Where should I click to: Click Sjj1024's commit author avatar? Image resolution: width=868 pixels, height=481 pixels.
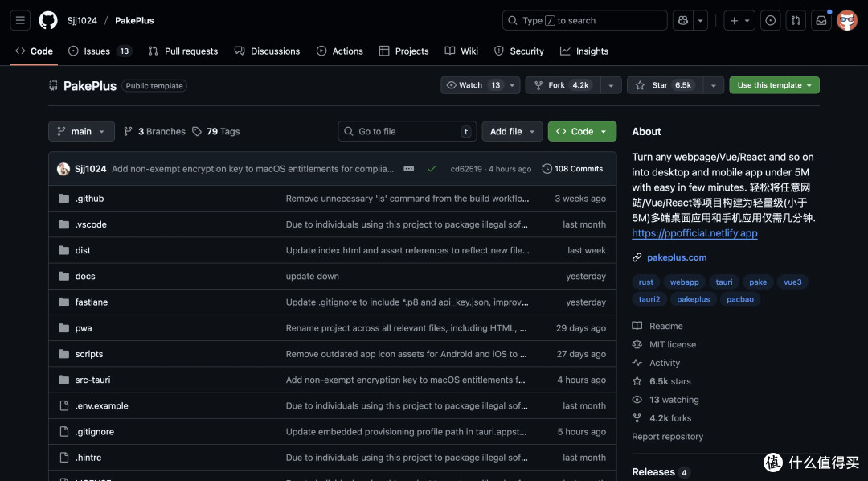[63, 169]
